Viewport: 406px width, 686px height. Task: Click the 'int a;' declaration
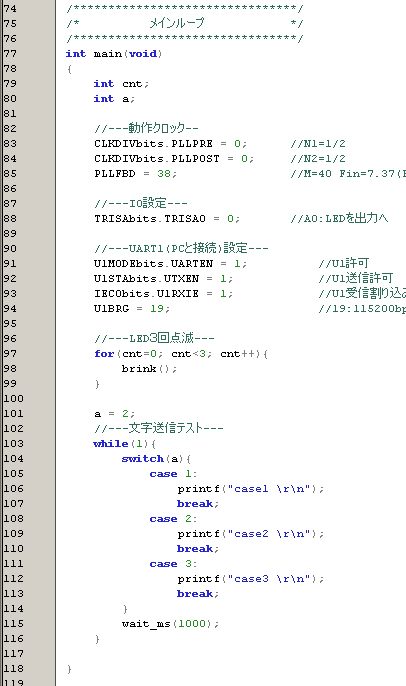point(114,99)
